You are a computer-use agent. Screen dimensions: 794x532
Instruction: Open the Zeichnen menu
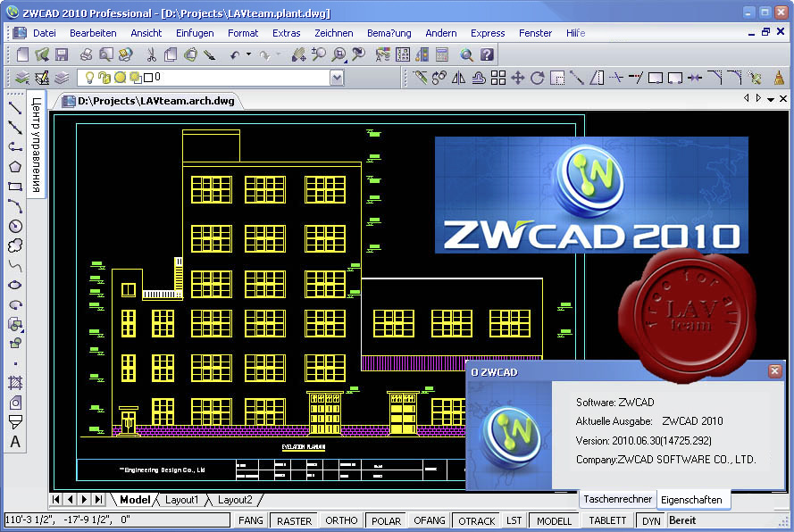[334, 33]
